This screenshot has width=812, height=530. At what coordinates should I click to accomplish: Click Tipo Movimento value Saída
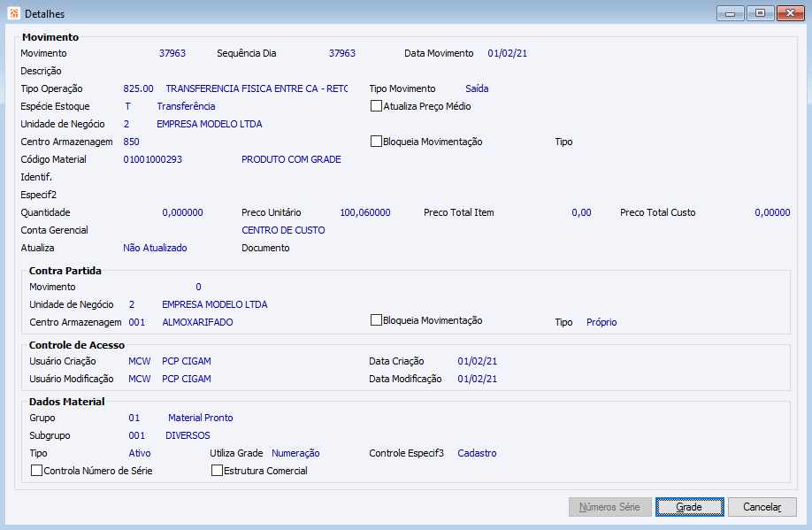(x=477, y=88)
